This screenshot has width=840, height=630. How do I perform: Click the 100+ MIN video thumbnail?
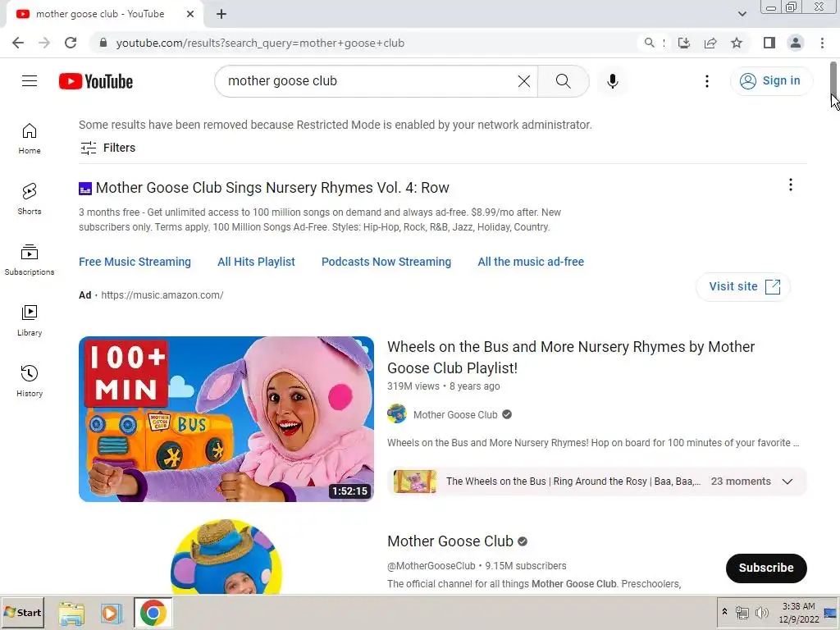pos(226,419)
